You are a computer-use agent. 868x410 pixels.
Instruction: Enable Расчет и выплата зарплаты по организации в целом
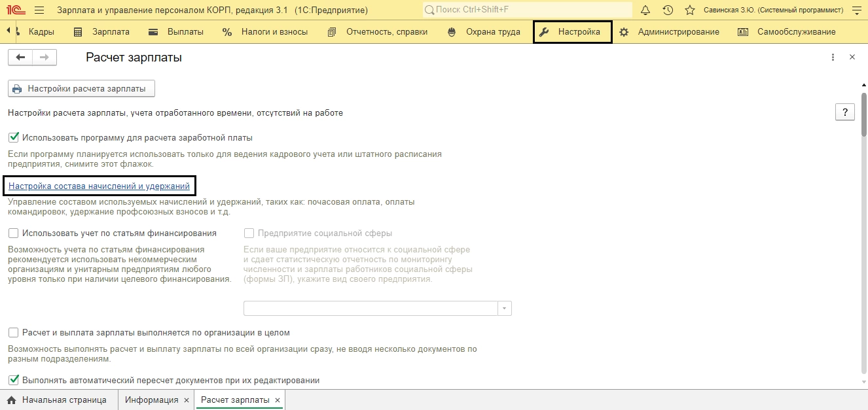[x=13, y=332]
